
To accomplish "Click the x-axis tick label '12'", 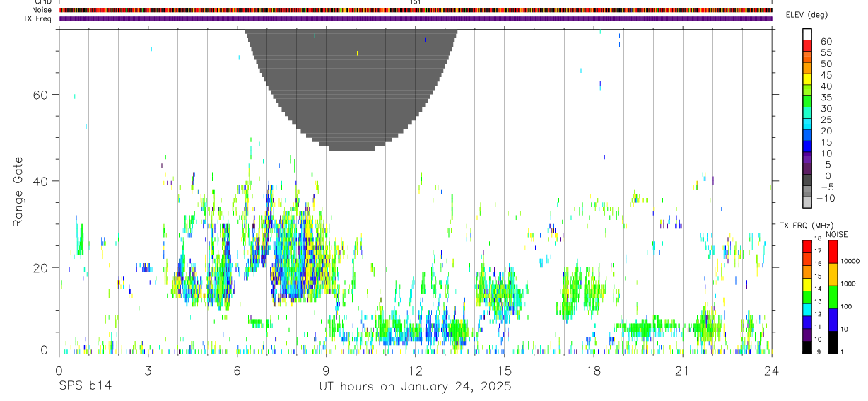I will click(x=416, y=371).
